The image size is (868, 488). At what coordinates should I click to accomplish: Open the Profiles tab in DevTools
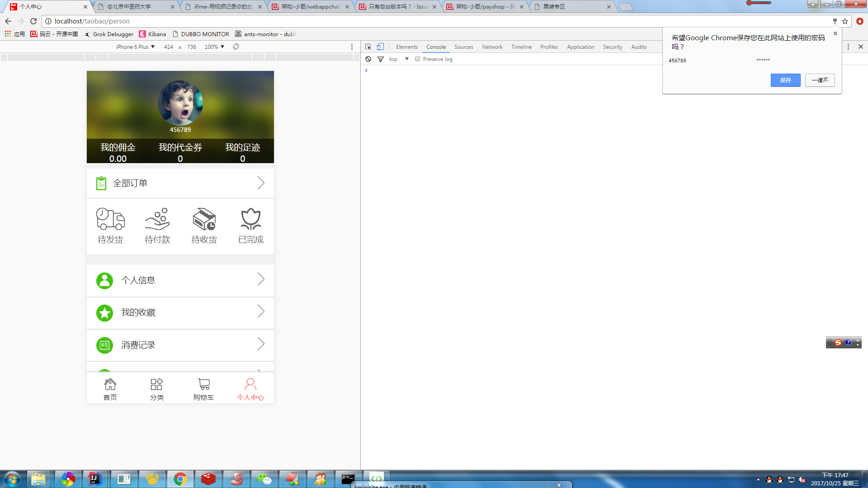pyautogui.click(x=549, y=47)
